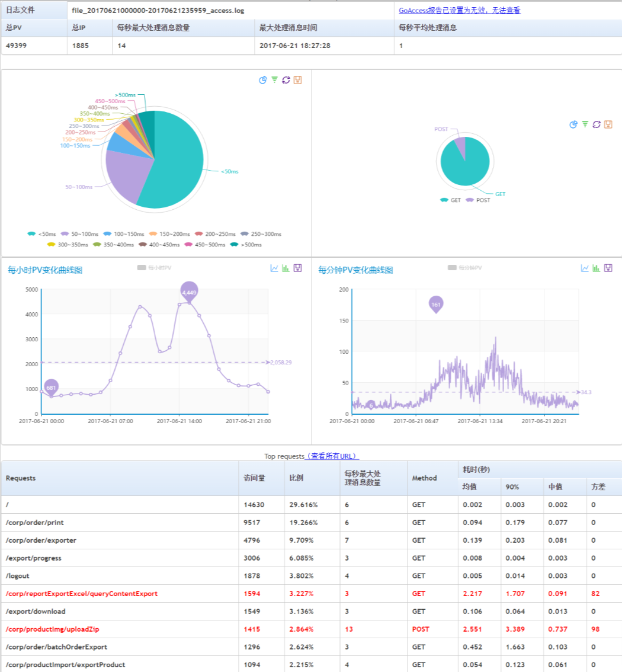Save GET/POST method chart as image
Image resolution: width=622 pixels, height=672 pixels.
(608, 124)
